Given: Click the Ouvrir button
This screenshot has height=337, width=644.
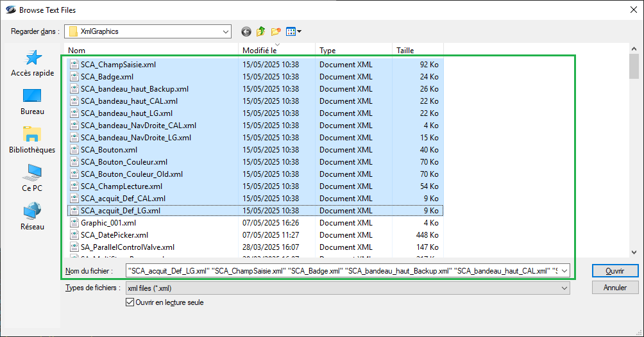Looking at the screenshot, I should tap(614, 271).
